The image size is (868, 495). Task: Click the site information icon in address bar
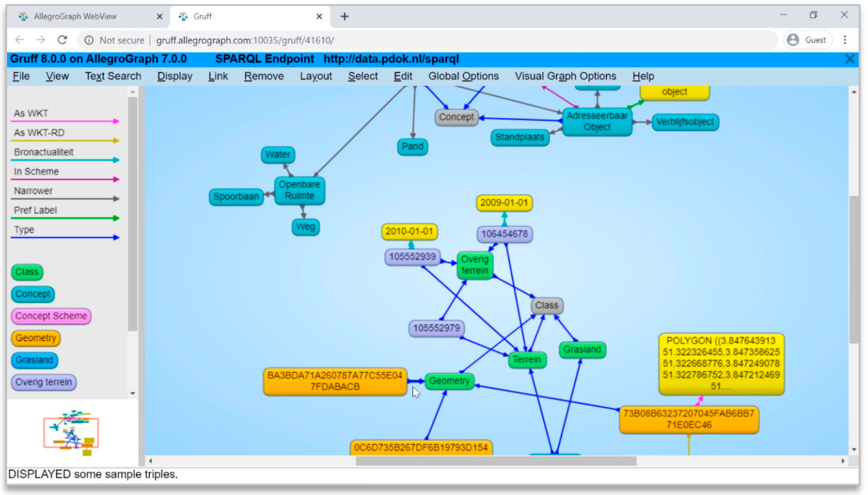click(89, 40)
